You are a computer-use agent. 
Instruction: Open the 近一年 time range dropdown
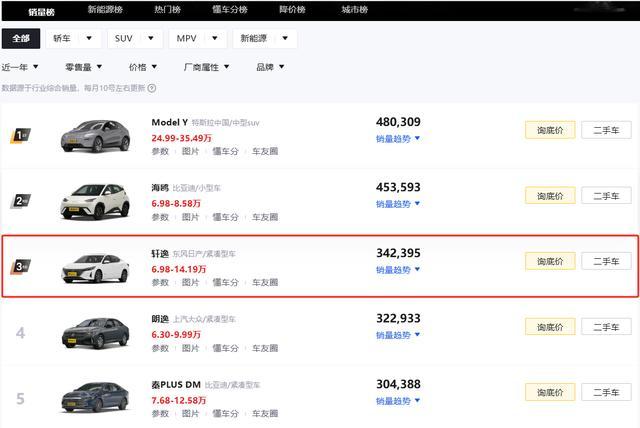pyautogui.click(x=20, y=67)
